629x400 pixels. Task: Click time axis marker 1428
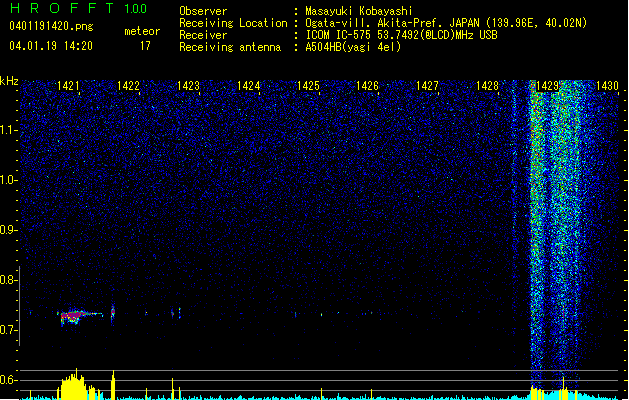tap(487, 86)
